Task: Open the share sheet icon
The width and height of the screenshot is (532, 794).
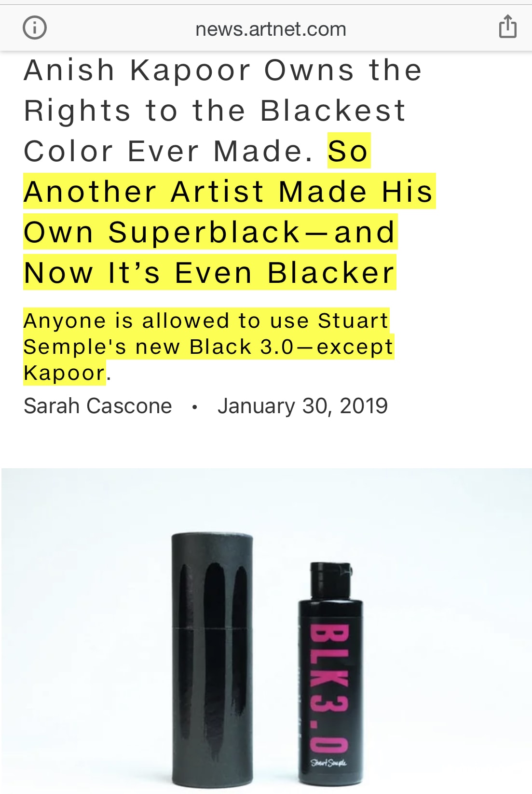Action: (x=507, y=27)
